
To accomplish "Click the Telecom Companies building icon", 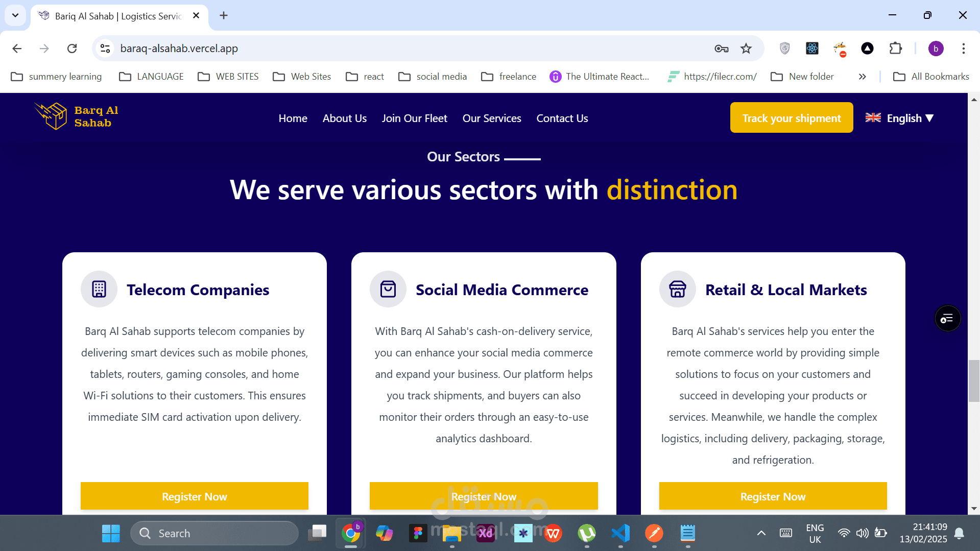I will pos(99,289).
